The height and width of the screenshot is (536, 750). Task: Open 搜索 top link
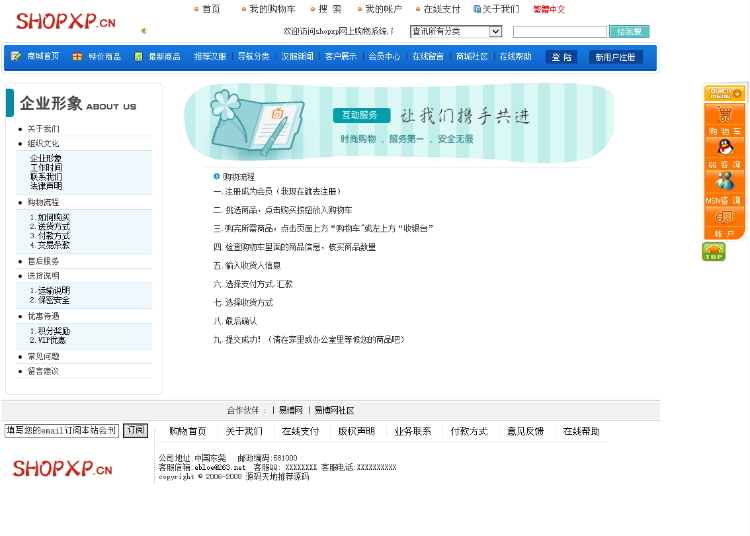pos(330,9)
